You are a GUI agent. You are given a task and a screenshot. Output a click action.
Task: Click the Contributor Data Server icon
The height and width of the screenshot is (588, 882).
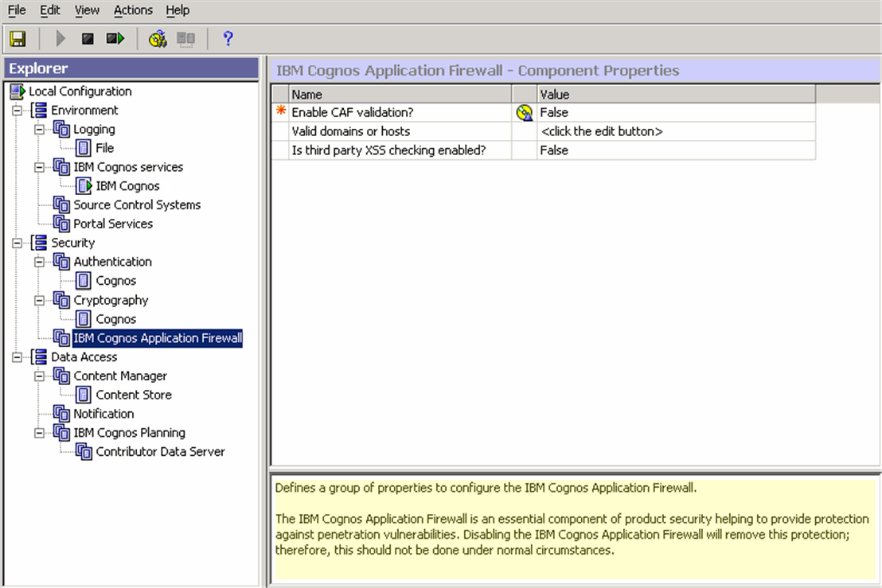tap(84, 451)
